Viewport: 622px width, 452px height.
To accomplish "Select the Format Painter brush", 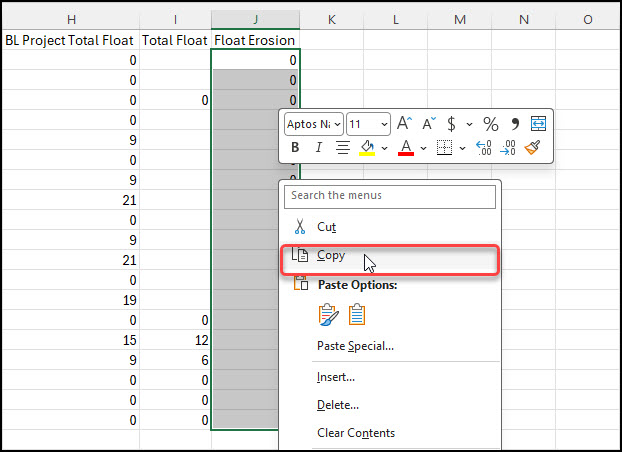I will pos(532,148).
